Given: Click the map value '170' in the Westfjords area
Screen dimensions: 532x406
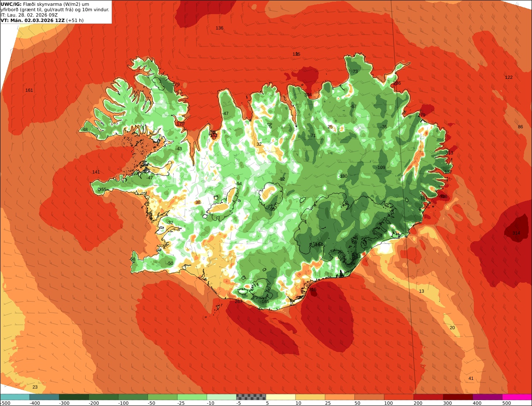Looking at the screenshot, I should click(180, 124).
